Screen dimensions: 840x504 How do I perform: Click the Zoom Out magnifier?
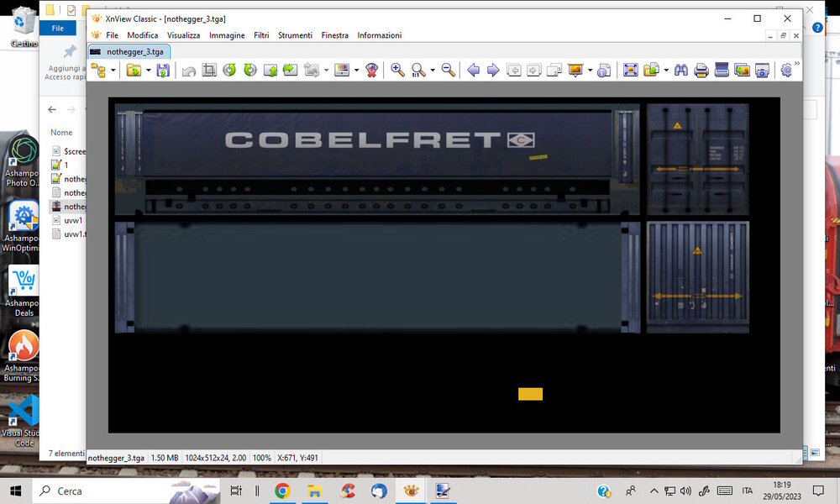pos(449,71)
